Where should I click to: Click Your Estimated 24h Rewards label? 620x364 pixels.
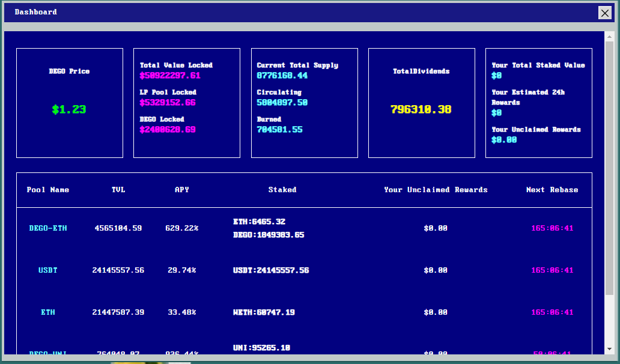coord(528,97)
